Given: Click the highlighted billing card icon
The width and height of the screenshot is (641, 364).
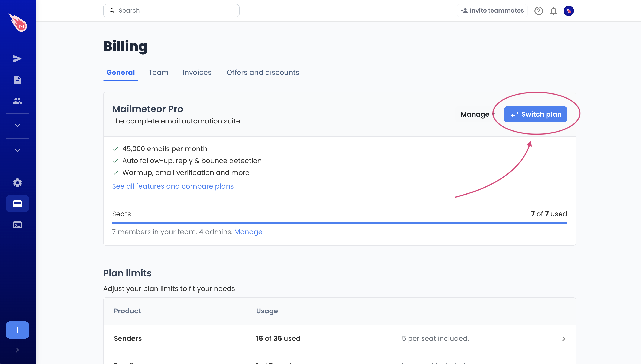Looking at the screenshot, I should tap(17, 203).
